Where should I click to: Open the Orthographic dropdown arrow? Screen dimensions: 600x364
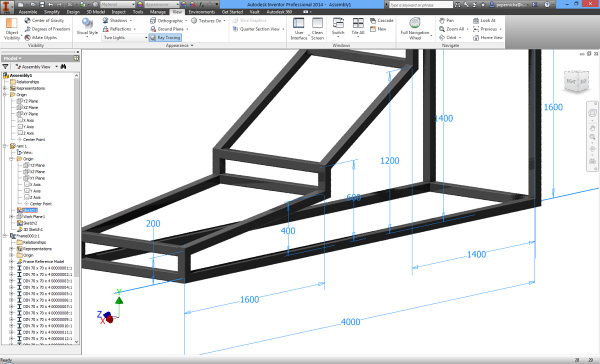pos(186,21)
